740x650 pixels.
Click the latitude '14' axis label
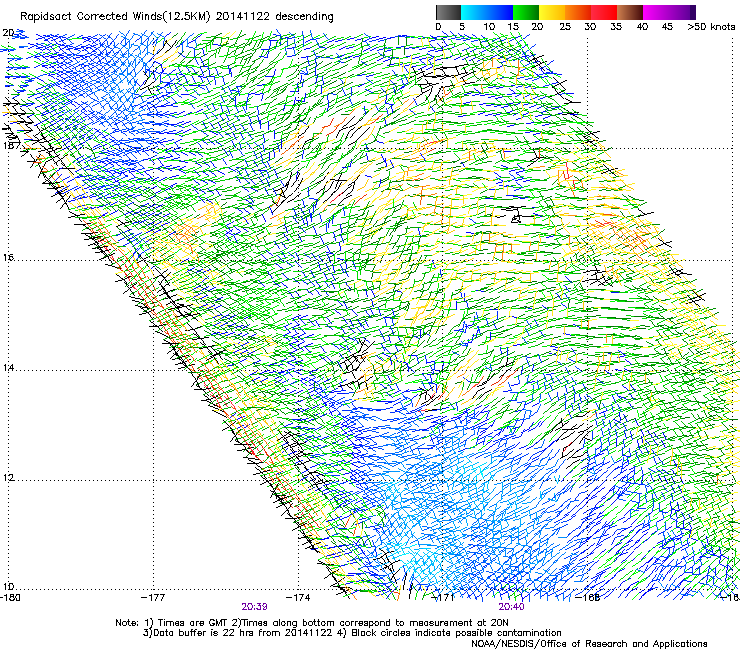[8, 368]
